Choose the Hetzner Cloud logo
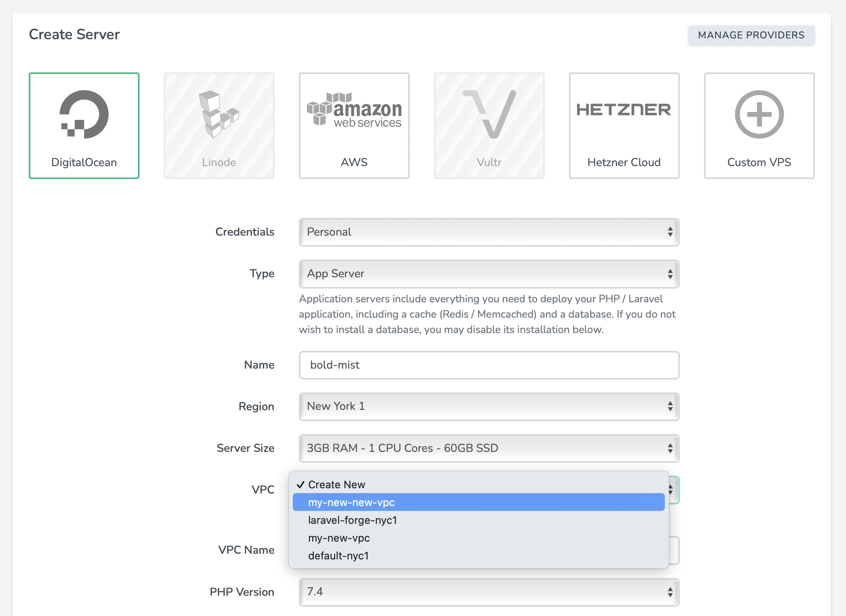This screenshot has height=616, width=846. [624, 110]
